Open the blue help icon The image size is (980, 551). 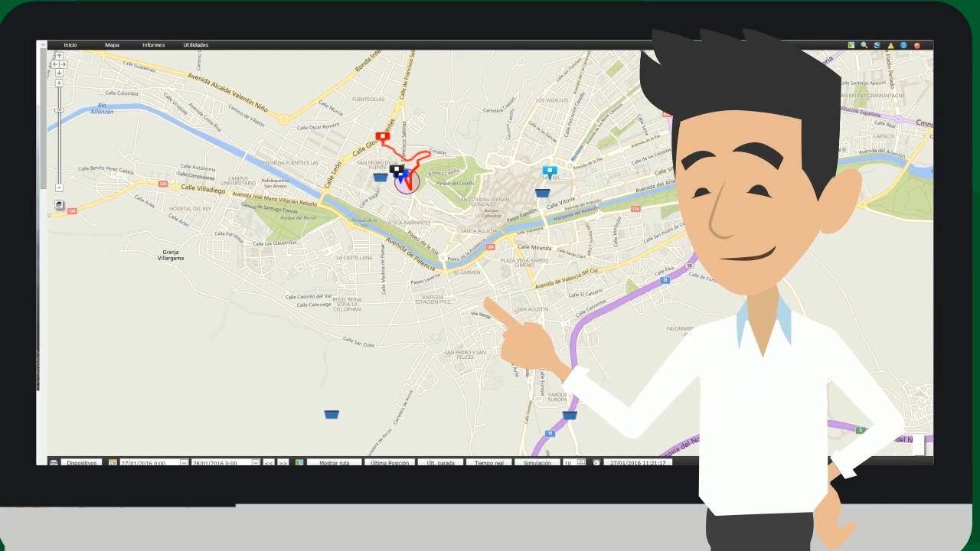click(903, 45)
